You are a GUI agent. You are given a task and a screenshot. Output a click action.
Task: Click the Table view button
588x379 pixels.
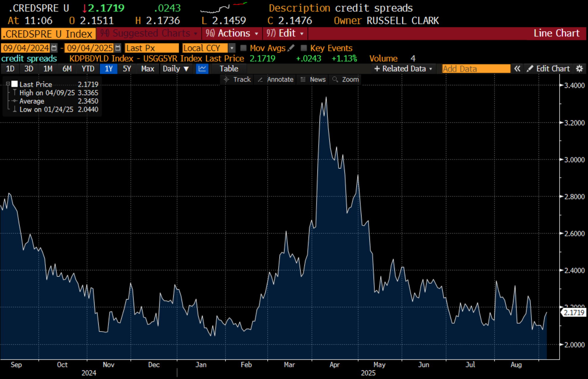click(229, 69)
